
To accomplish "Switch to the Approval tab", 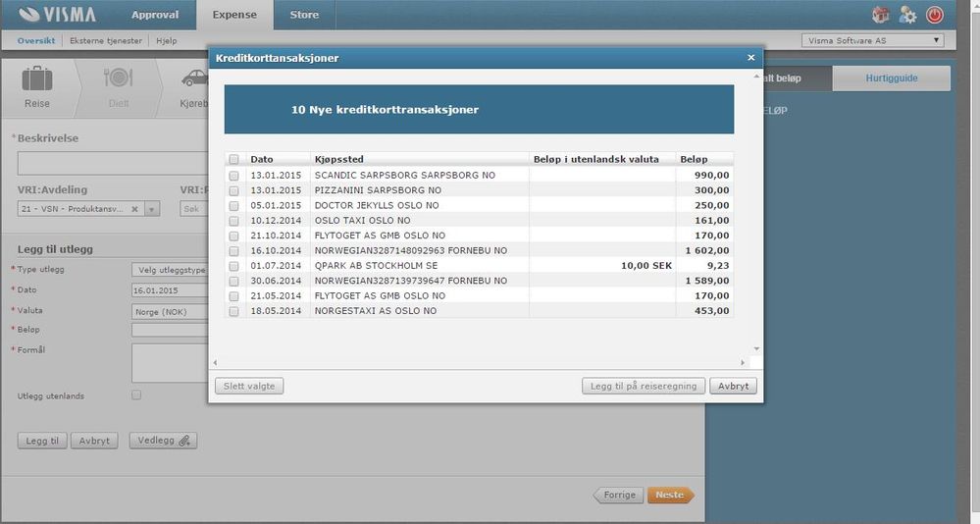I will point(155,15).
